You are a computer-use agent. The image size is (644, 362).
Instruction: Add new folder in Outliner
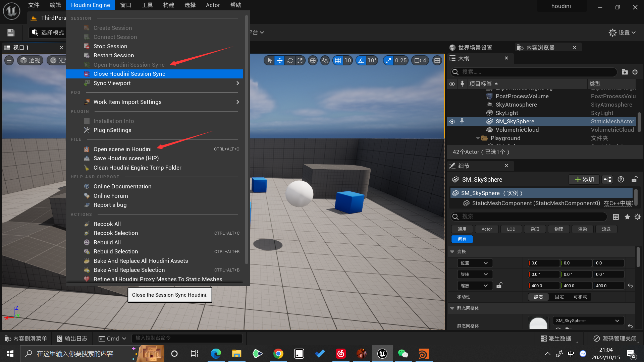point(625,72)
